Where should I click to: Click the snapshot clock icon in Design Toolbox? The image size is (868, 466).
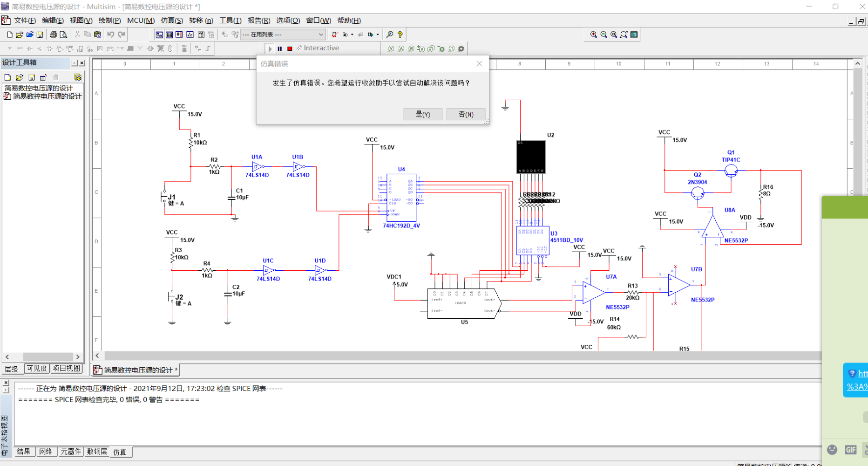point(78,77)
